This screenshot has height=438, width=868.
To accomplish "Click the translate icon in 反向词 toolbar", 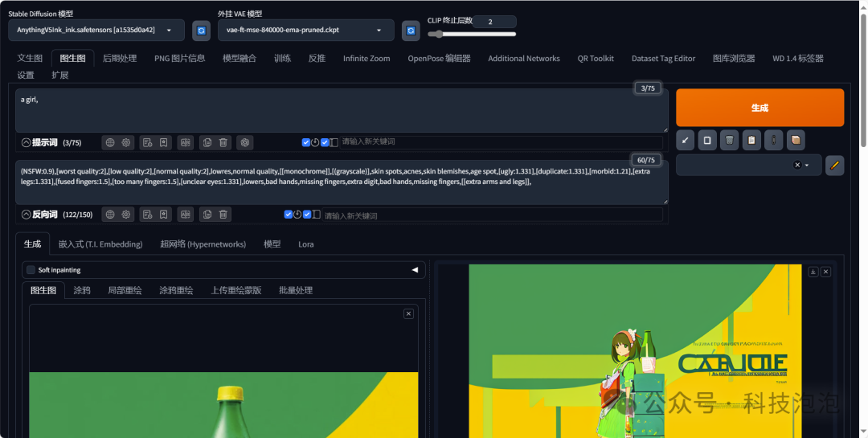I will pos(186,215).
